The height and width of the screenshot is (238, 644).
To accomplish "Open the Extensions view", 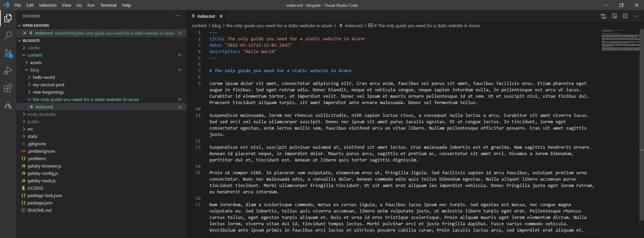I will (x=8, y=88).
